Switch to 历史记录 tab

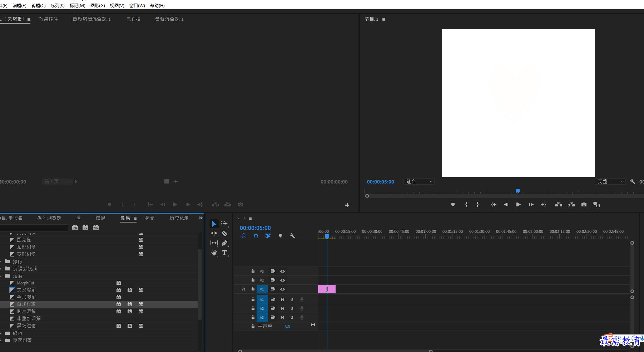pyautogui.click(x=179, y=218)
